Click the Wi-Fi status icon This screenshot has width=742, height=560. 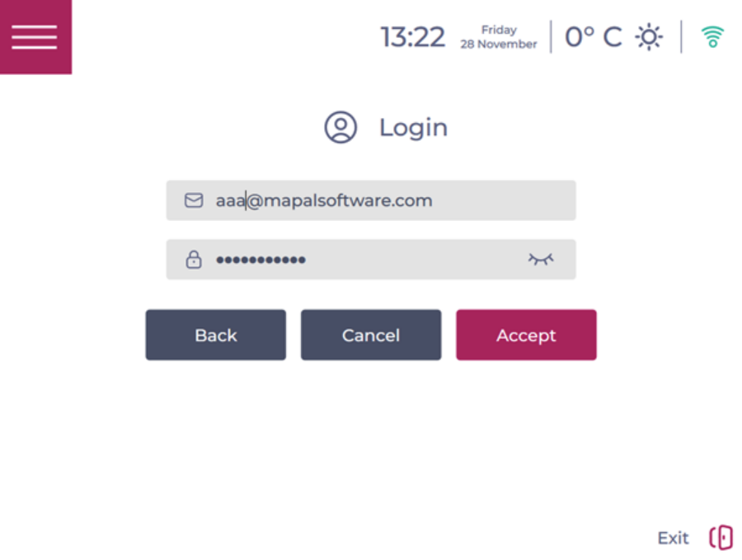712,37
